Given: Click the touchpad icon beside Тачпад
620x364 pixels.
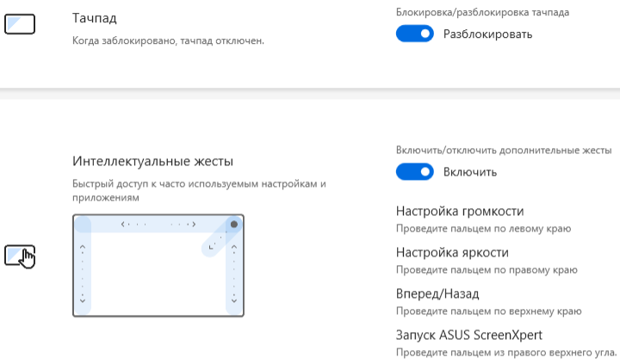Looking at the screenshot, I should (20, 22).
